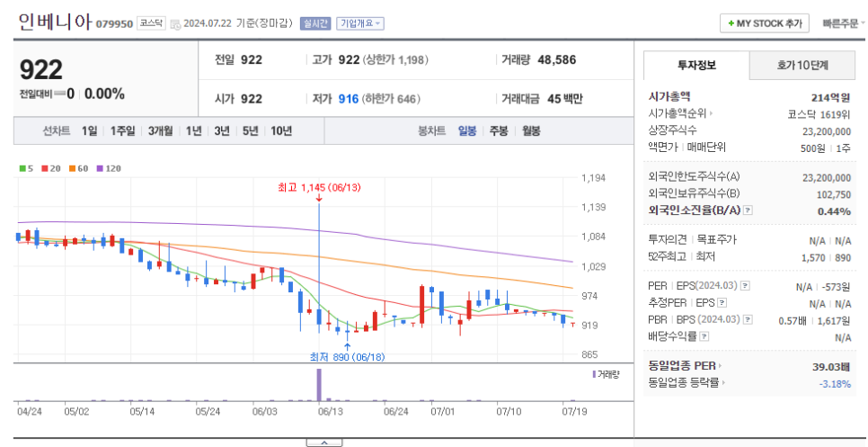The width and height of the screenshot is (868, 447).
Task: Select the 1년 line chart period
Action: pyautogui.click(x=193, y=131)
